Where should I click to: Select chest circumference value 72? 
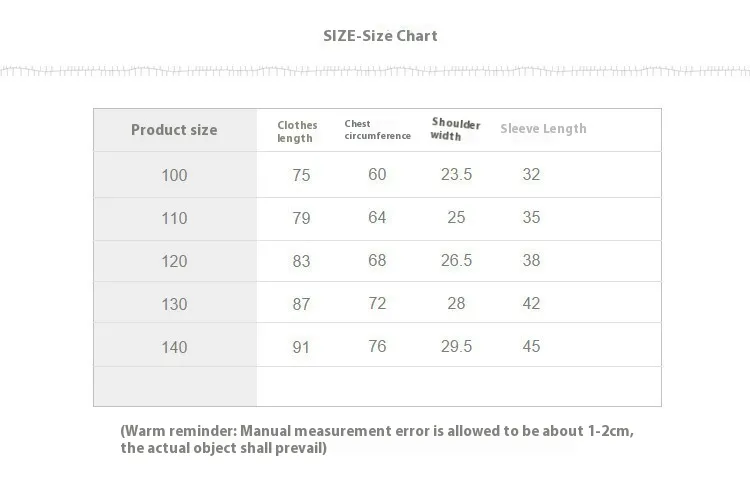click(377, 303)
